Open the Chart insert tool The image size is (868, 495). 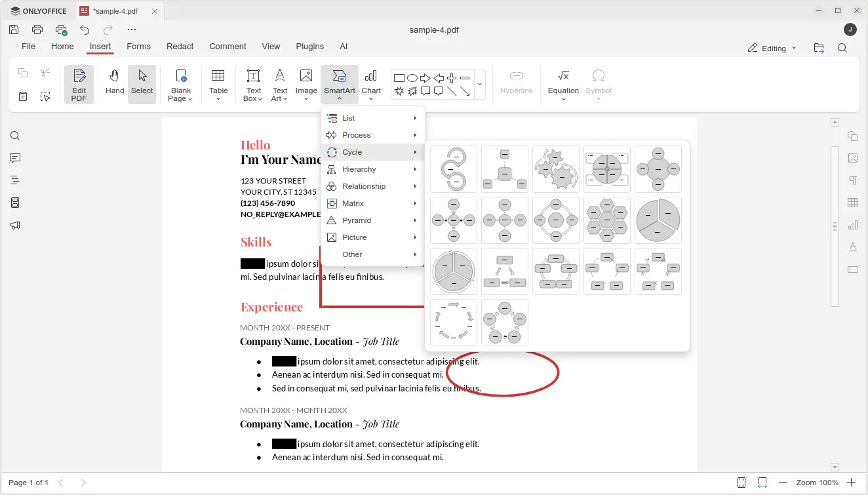pyautogui.click(x=371, y=84)
